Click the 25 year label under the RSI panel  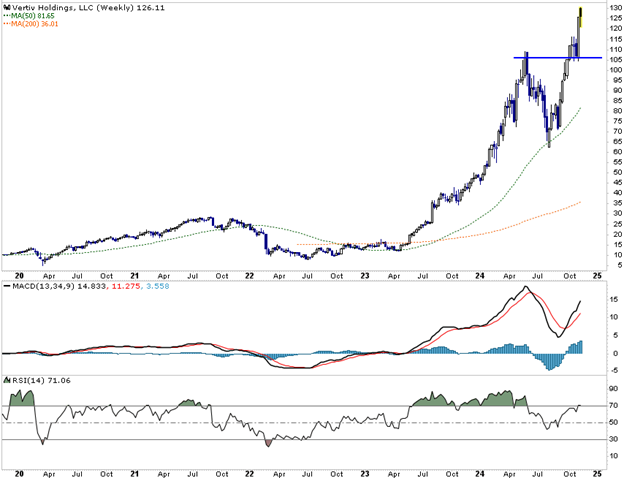point(597,474)
